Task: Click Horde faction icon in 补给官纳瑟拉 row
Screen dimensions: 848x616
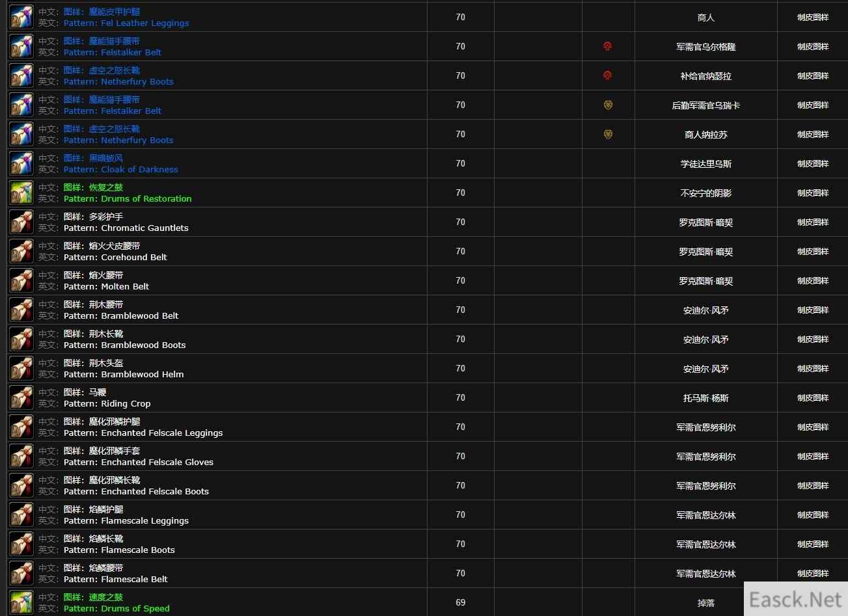Action: [x=608, y=75]
